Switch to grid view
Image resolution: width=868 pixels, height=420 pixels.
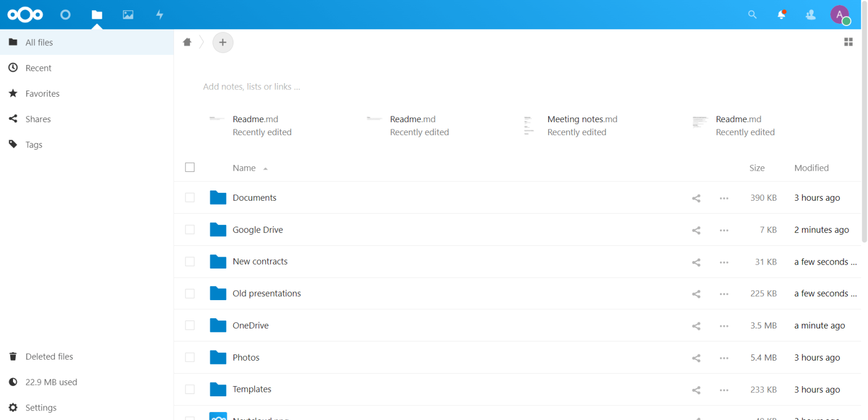tap(848, 42)
